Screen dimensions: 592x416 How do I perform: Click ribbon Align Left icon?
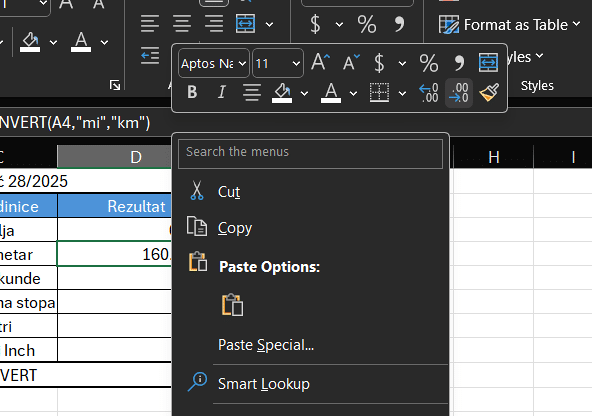click(150, 23)
